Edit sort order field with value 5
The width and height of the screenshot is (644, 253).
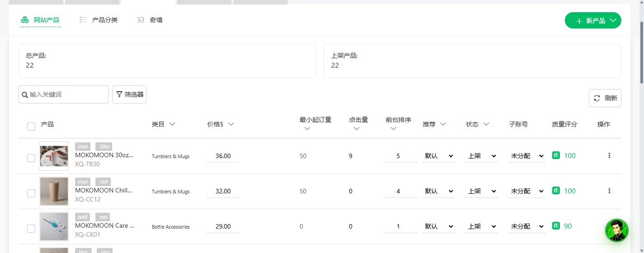pyautogui.click(x=402, y=156)
